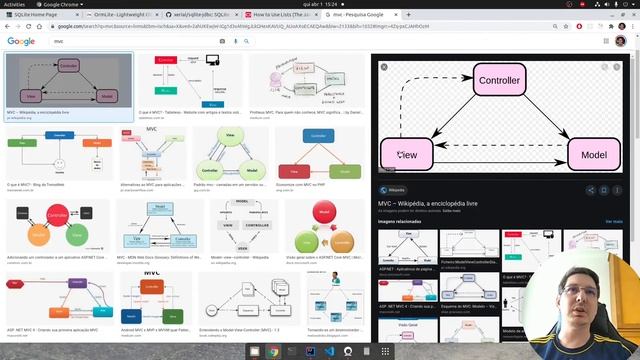The width and height of the screenshot is (640, 360).
Task: Open the Android MVC x MVP thumbnail
Action: pos(155,299)
